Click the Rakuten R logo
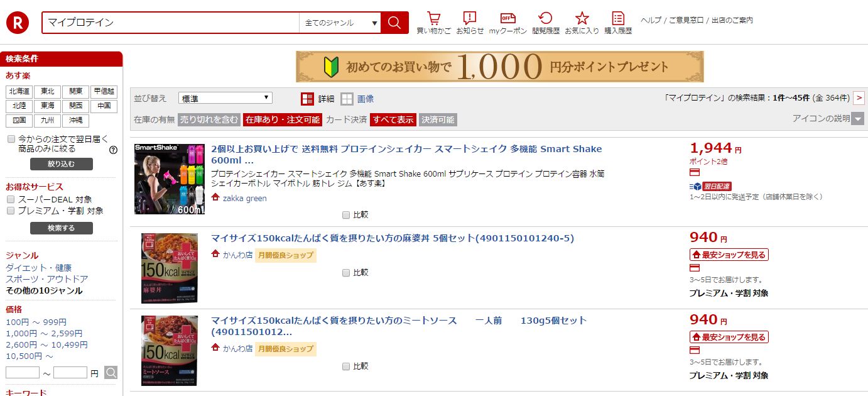Screen dimensions: 868x396 [18, 23]
